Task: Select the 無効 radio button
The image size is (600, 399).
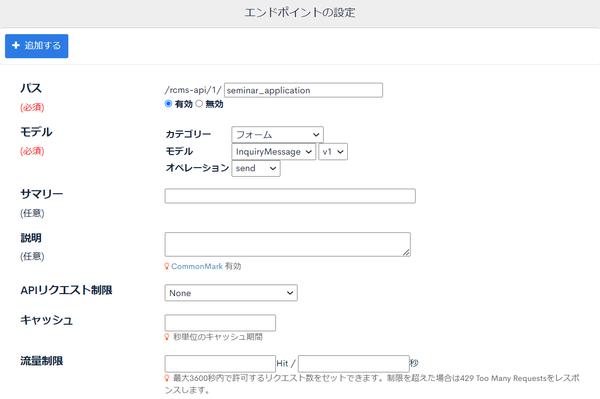Action: tap(199, 104)
